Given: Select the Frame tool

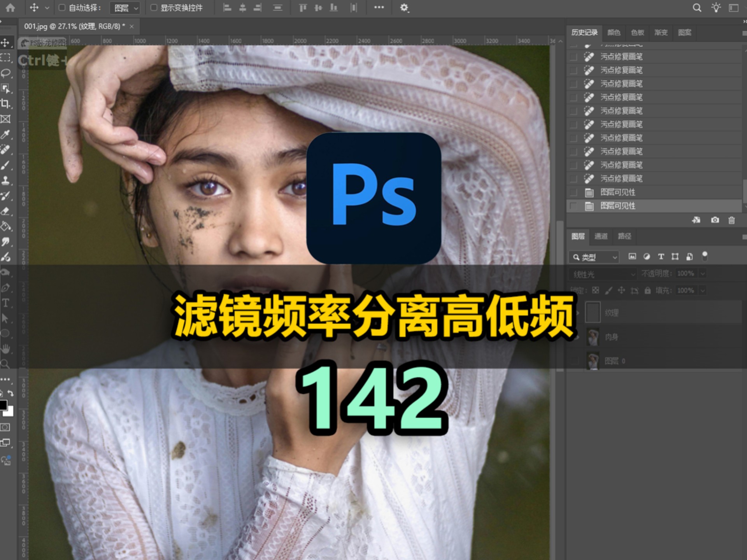Looking at the screenshot, I should (x=5, y=119).
